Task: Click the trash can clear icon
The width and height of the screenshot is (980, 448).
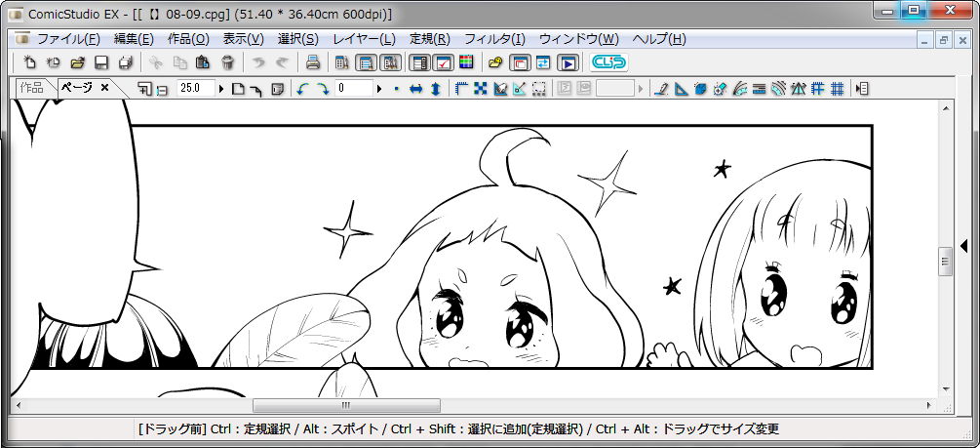Action: (227, 62)
